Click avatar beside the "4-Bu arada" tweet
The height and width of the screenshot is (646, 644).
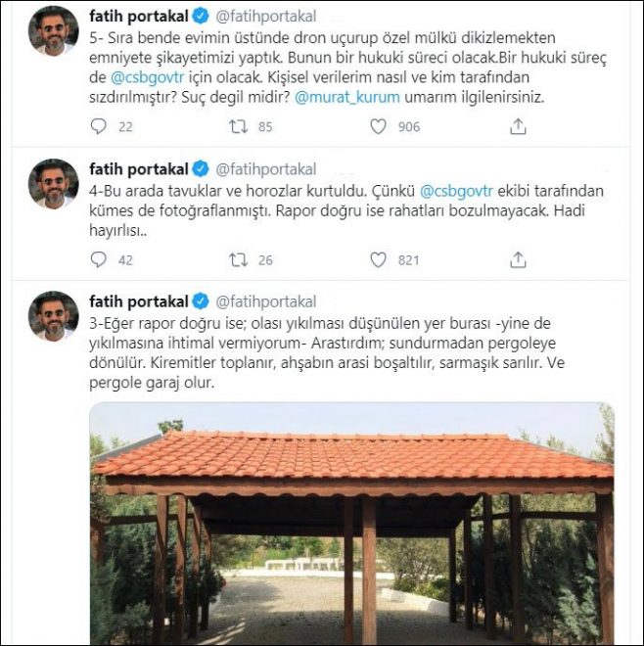pyautogui.click(x=54, y=183)
